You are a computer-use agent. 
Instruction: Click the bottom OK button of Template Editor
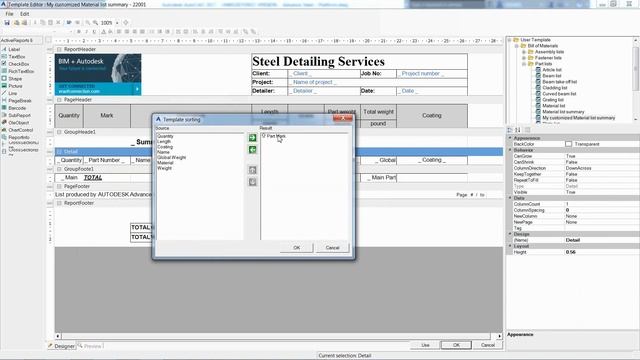coord(456,345)
